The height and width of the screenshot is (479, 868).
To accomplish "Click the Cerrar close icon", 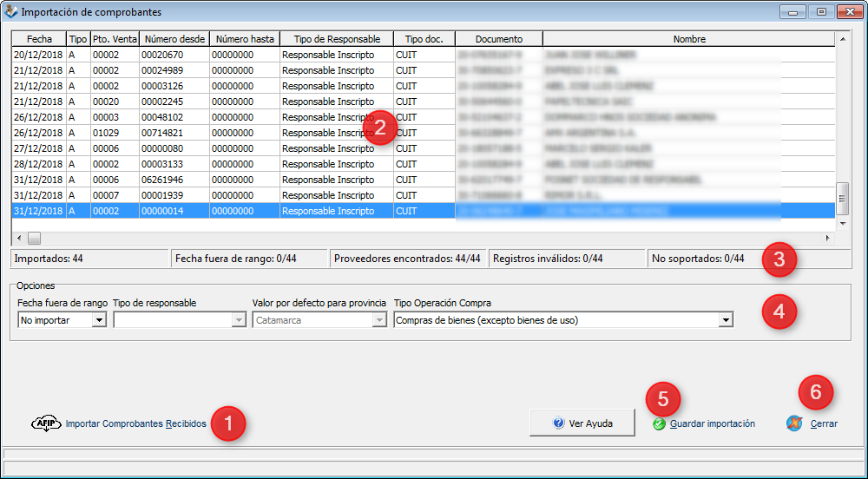I will coord(793,423).
